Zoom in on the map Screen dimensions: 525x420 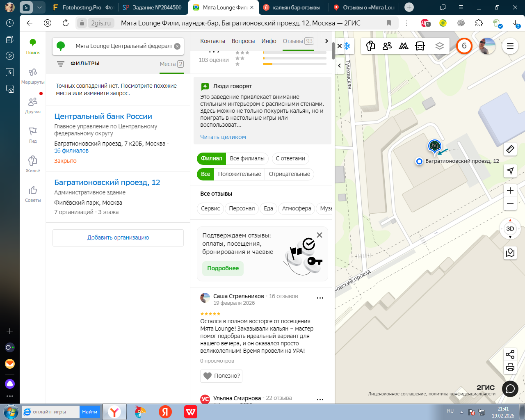[510, 190]
